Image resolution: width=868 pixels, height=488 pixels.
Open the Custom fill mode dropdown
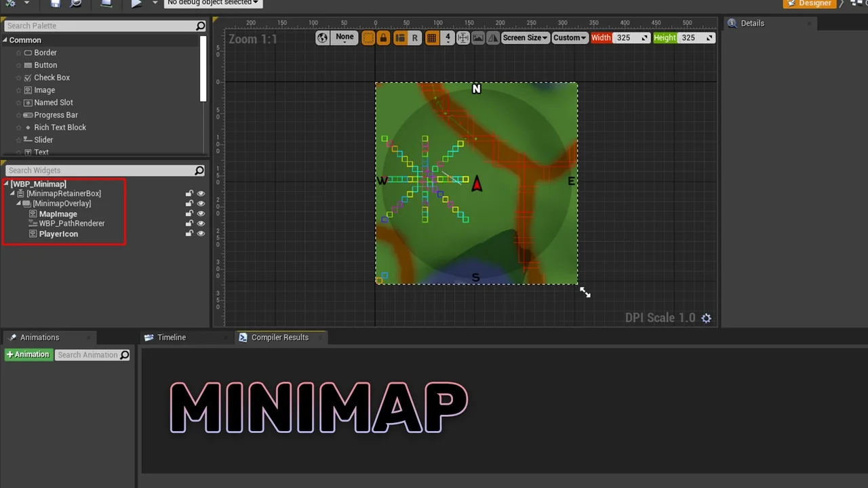(570, 38)
